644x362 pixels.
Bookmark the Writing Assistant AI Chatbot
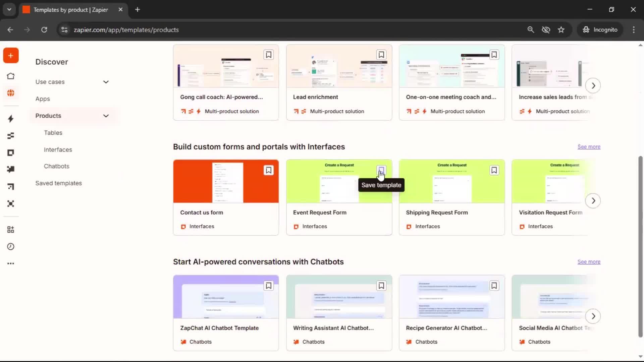[x=381, y=286]
